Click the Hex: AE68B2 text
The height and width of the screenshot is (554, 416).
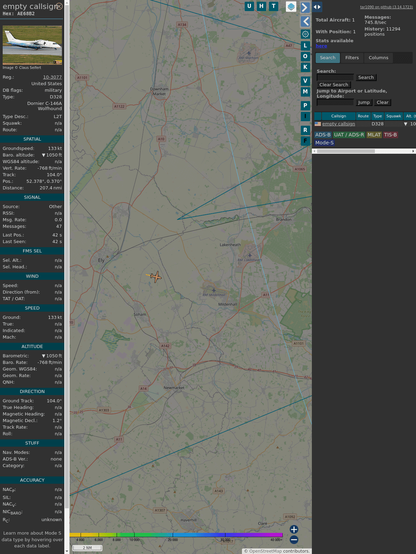[18, 14]
